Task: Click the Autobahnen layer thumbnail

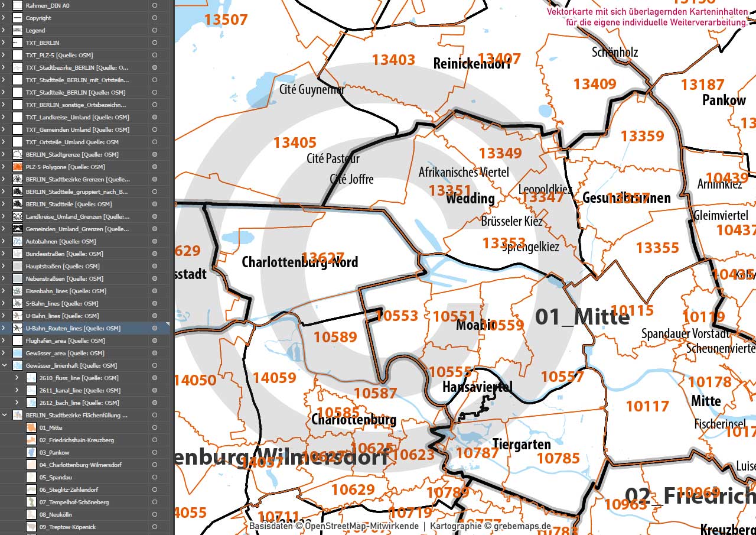Action: click(17, 242)
